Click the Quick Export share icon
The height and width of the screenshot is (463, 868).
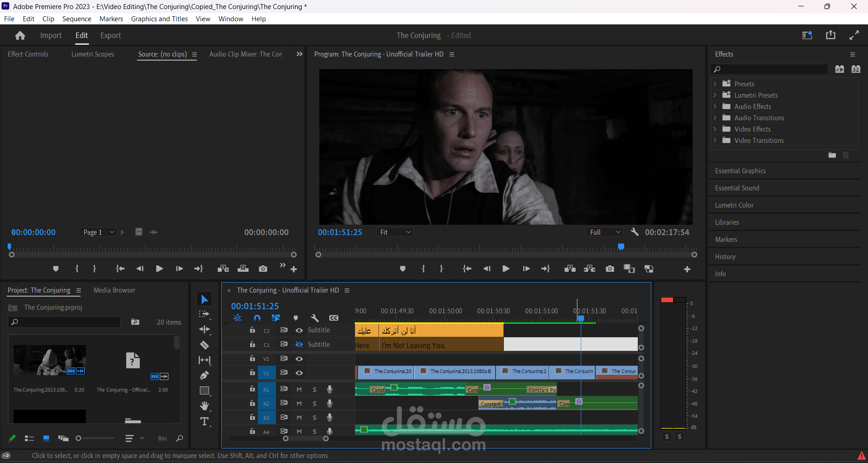[x=831, y=35]
